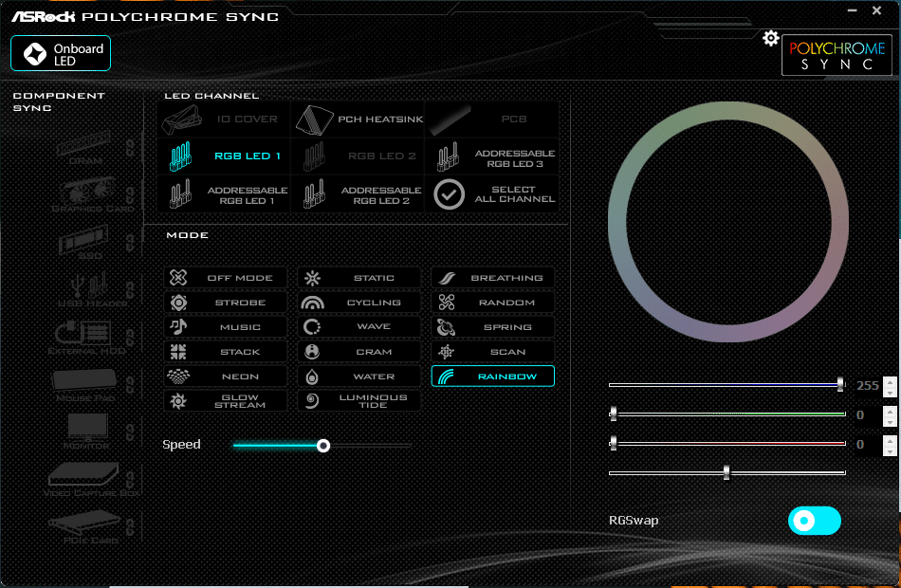Toggle the Mouse Pad sync link
Image resolution: width=901 pixels, height=588 pixels.
[x=131, y=385]
